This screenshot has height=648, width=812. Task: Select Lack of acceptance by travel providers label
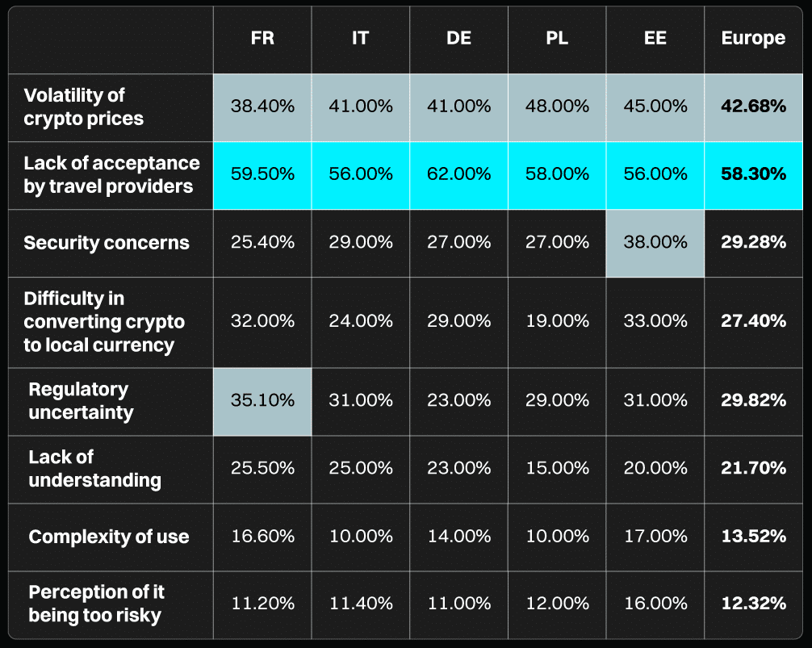(x=111, y=175)
